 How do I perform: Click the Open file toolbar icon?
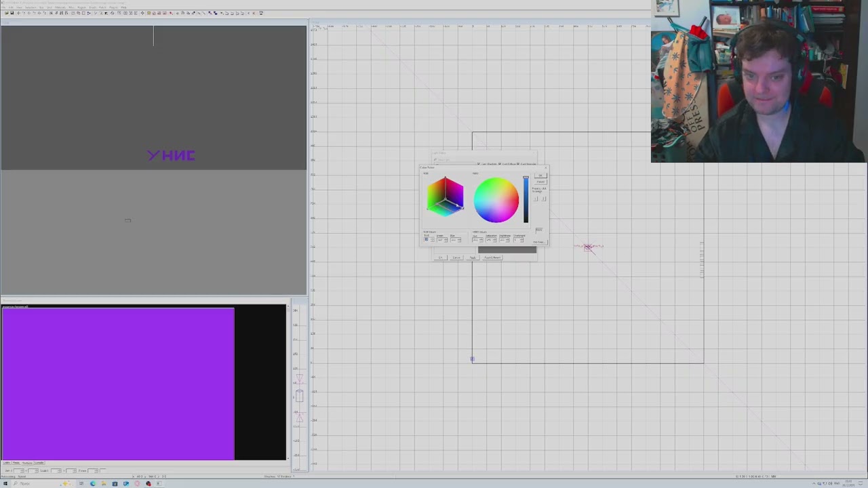tap(6, 13)
